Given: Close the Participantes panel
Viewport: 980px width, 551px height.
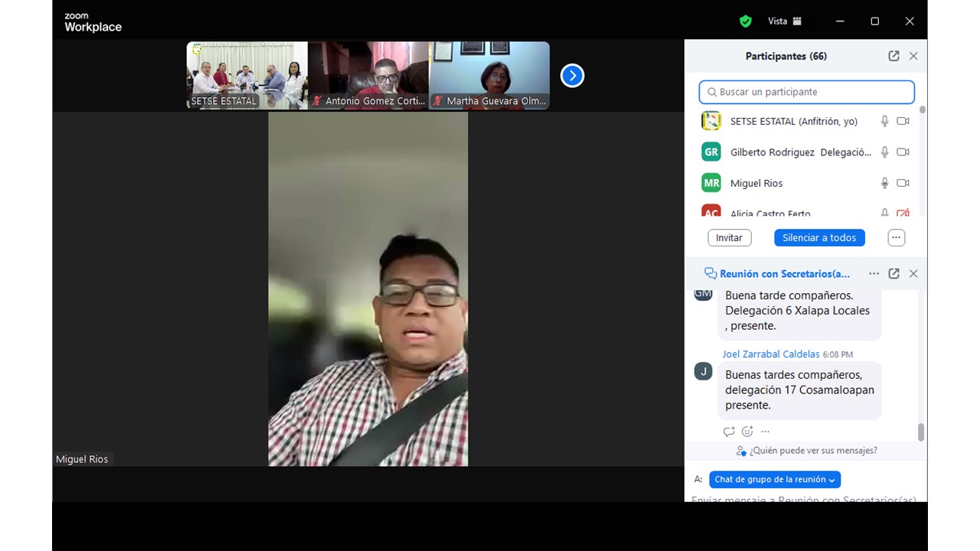Looking at the screenshot, I should point(913,56).
